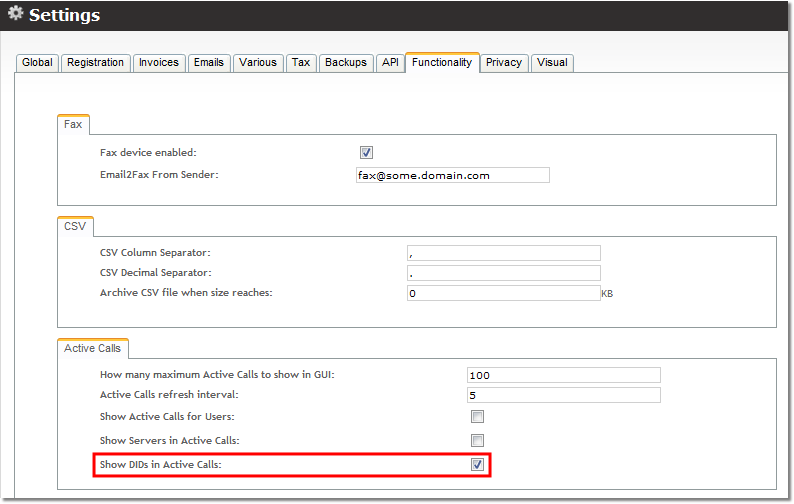Screen dimensions: 794x504
Task: Select the Archive CSV file size field
Action: pyautogui.click(x=503, y=293)
